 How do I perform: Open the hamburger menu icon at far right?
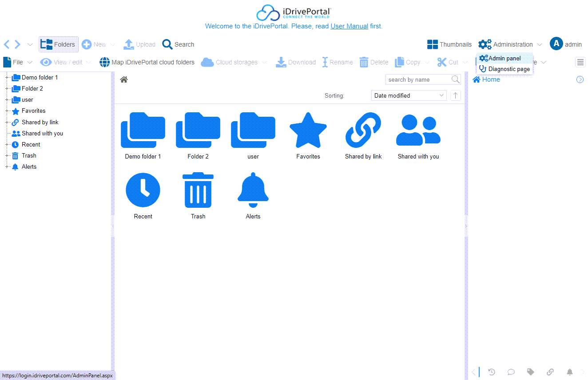pyautogui.click(x=580, y=62)
